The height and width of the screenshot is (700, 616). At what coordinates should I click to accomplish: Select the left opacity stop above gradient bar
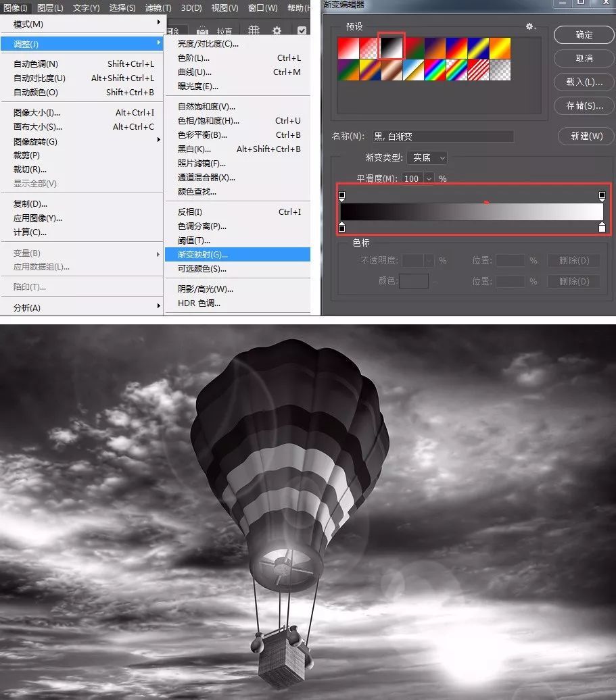(x=342, y=195)
